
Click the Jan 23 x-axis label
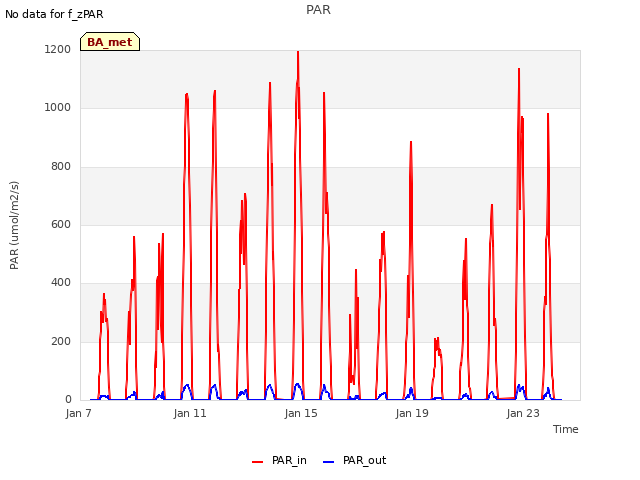point(523,413)
